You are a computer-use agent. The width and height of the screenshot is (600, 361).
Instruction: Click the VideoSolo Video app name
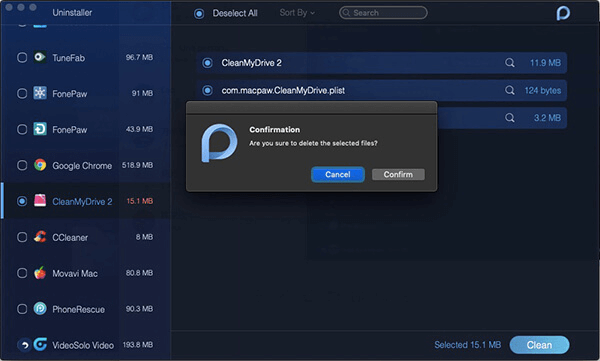point(83,345)
